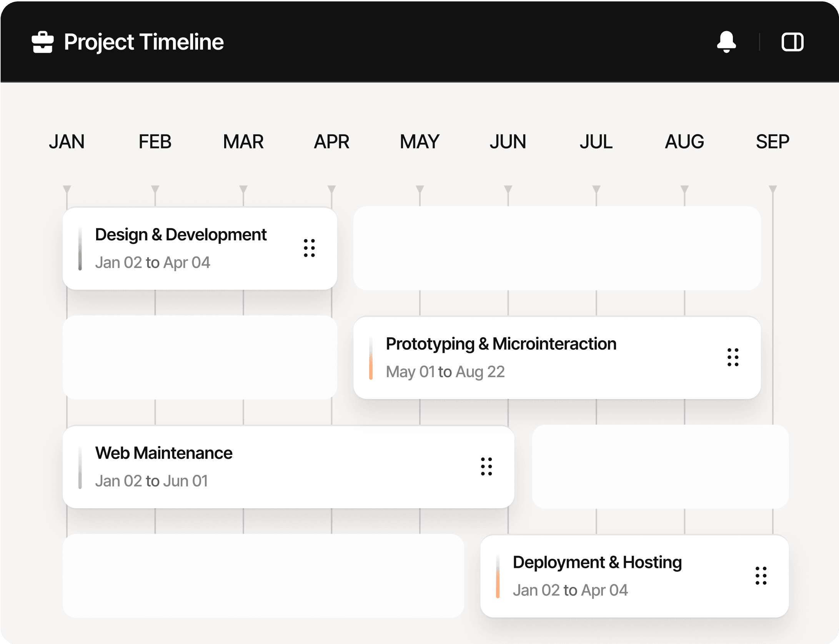Click the briefcase icon next to Project Timeline
839x644 pixels.
click(42, 42)
